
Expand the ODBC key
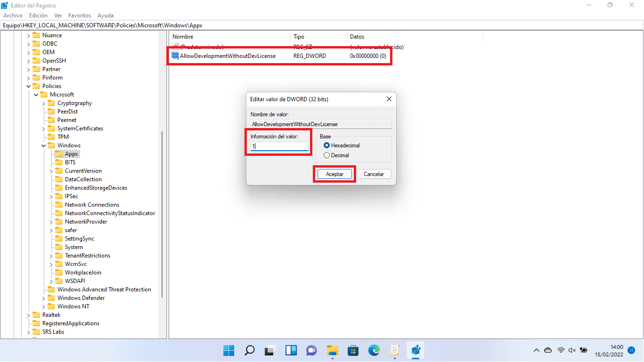coord(28,44)
